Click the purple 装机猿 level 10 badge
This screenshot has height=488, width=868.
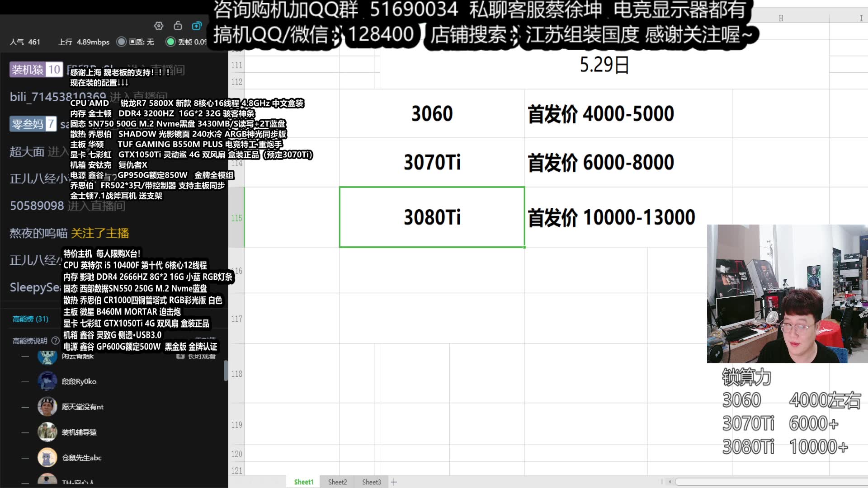(36, 70)
